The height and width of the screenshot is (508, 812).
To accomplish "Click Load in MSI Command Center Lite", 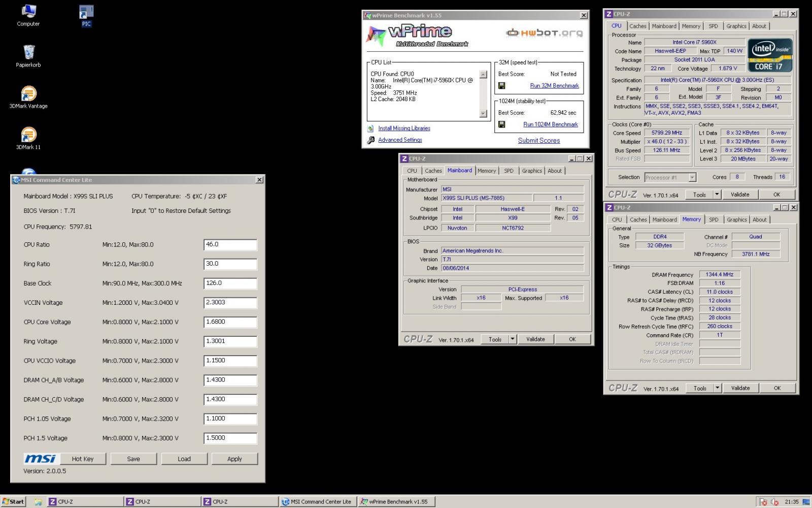I will (184, 459).
